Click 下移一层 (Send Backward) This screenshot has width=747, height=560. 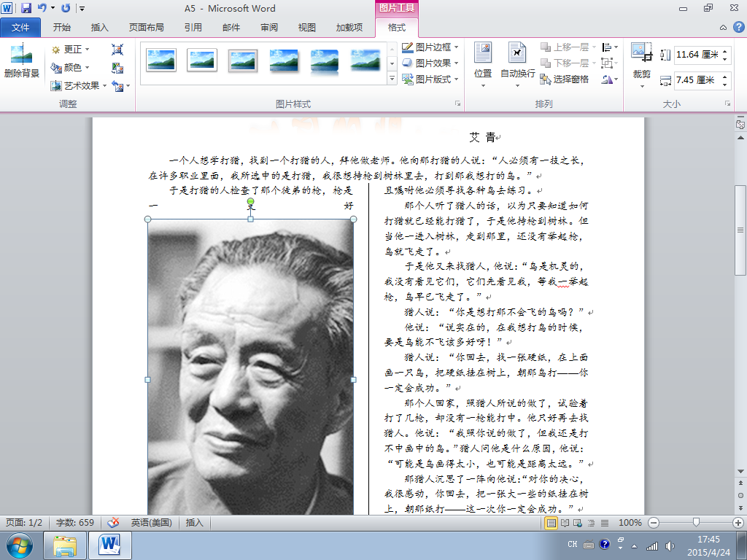pos(568,63)
